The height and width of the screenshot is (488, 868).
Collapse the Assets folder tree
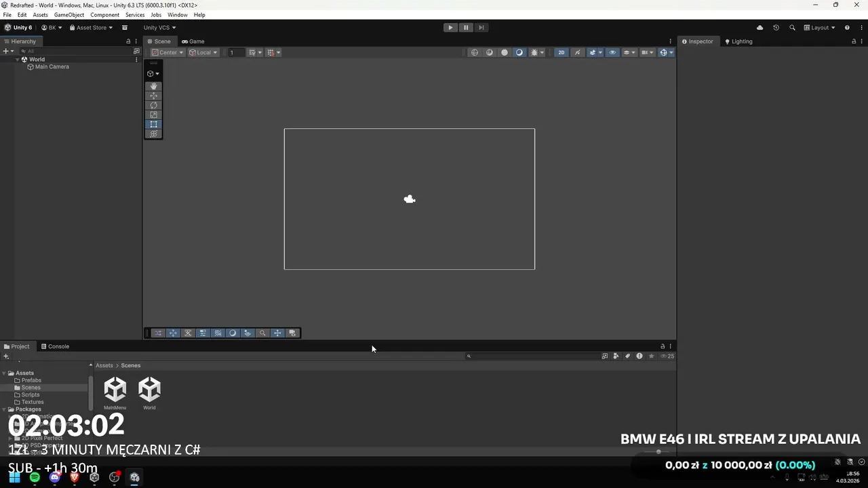coord(3,373)
